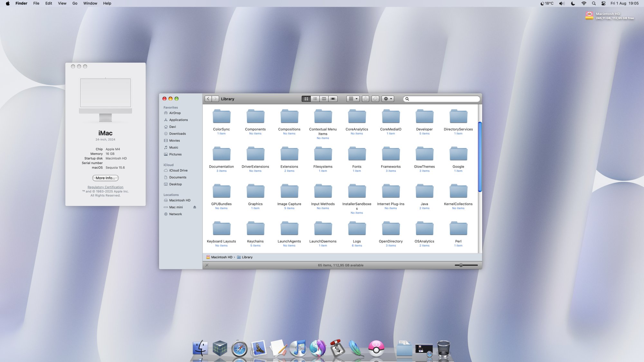Open the arrange-by dropdown in toolbar

[353, 99]
